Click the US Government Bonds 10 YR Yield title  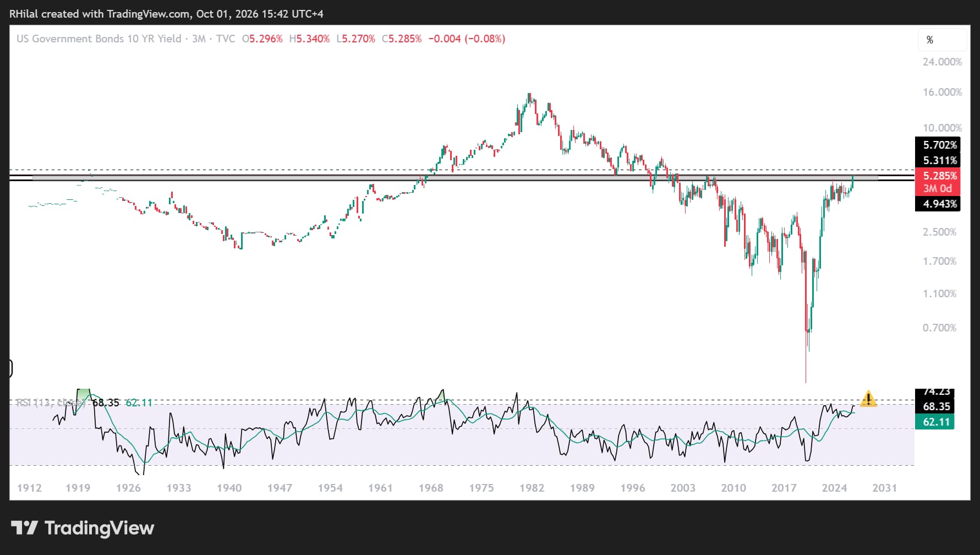[x=99, y=39]
